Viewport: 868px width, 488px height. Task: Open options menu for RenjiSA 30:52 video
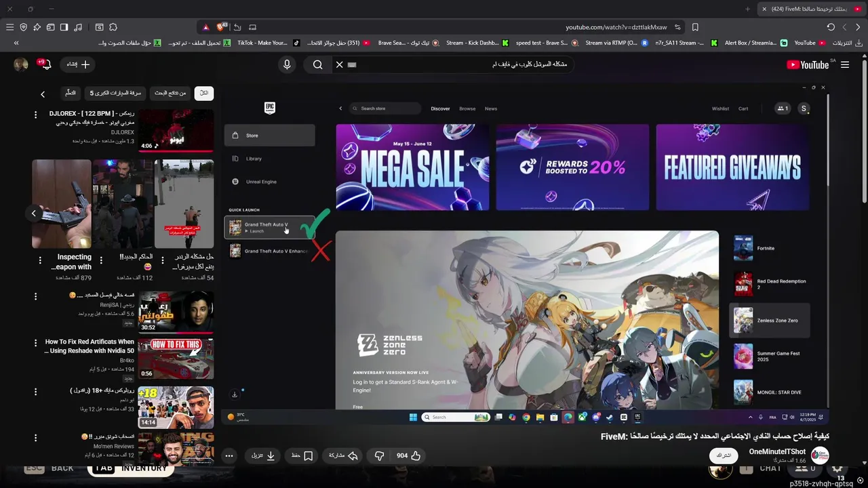pyautogui.click(x=35, y=297)
